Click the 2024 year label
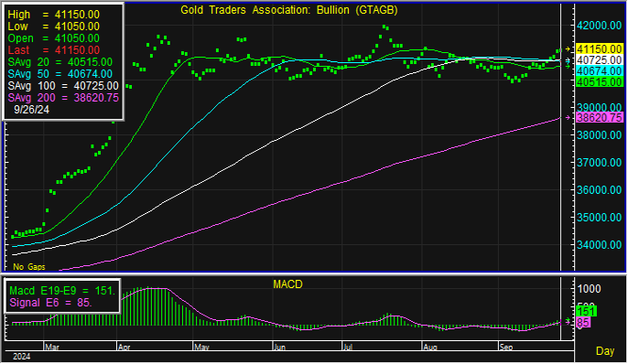This screenshot has width=628, height=364. [21, 357]
